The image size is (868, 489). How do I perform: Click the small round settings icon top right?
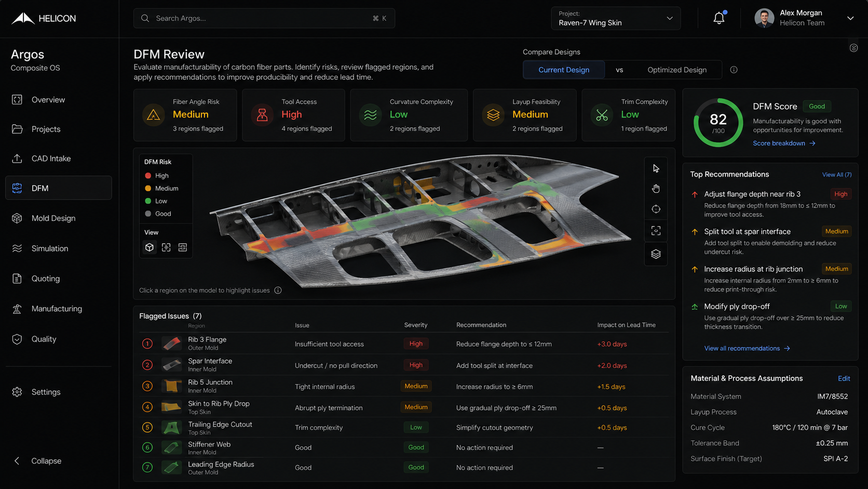click(853, 48)
